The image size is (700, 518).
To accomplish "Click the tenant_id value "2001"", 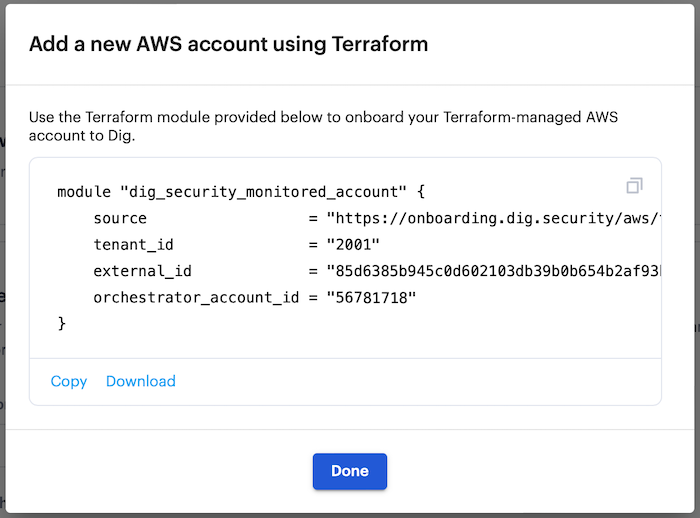I will (x=353, y=245).
